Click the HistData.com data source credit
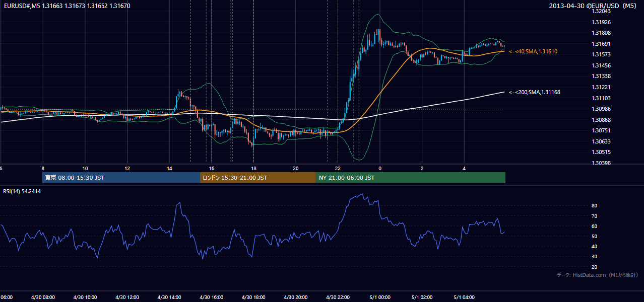 pyautogui.click(x=598, y=275)
